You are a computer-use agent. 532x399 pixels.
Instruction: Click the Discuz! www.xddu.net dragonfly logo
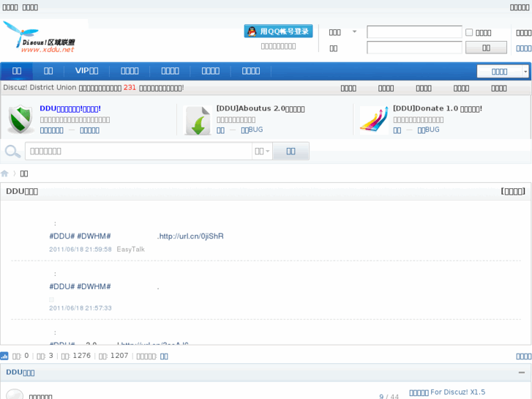(40, 37)
